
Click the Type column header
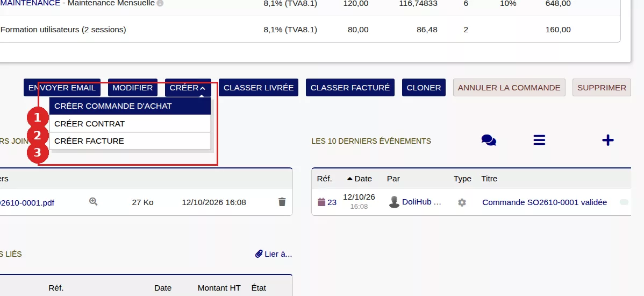462,179
